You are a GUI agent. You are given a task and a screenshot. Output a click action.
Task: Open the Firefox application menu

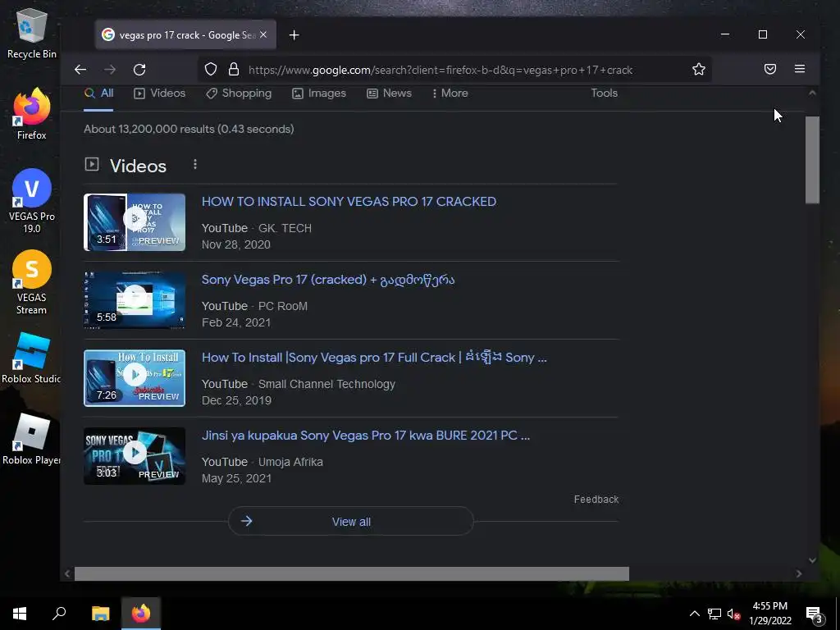coord(800,69)
